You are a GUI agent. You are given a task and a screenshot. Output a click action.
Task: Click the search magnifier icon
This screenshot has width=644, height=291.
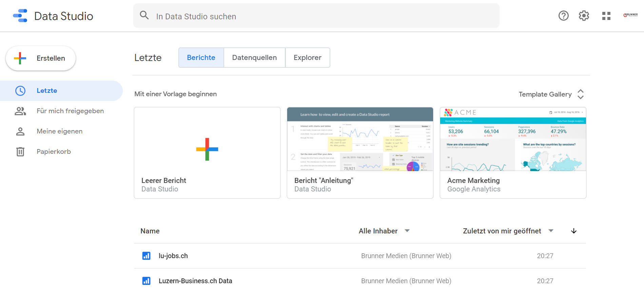click(x=144, y=15)
